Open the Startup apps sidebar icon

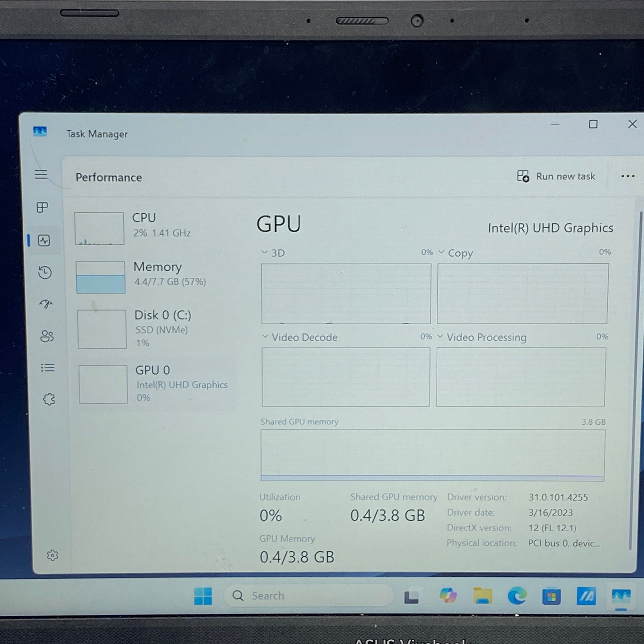coord(46,304)
